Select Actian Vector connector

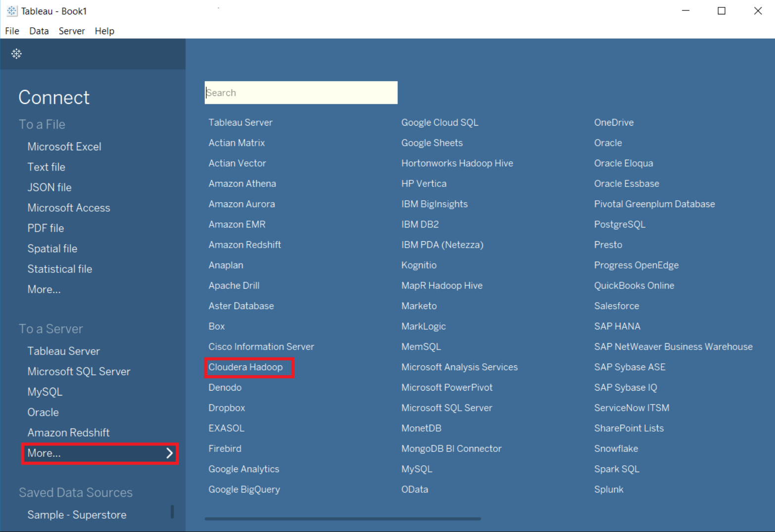click(x=237, y=163)
